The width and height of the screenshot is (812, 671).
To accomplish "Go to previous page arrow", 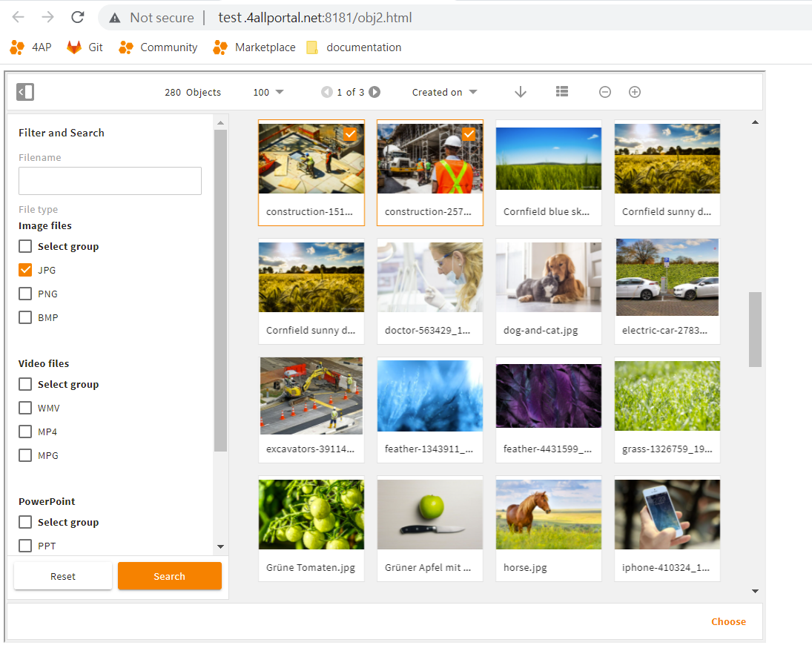I will (327, 92).
